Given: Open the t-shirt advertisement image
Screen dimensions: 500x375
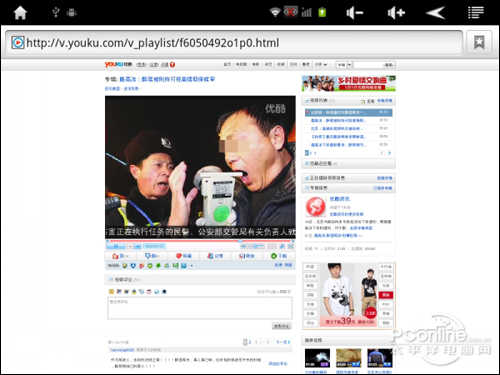Looking at the screenshot, I should 349,295.
